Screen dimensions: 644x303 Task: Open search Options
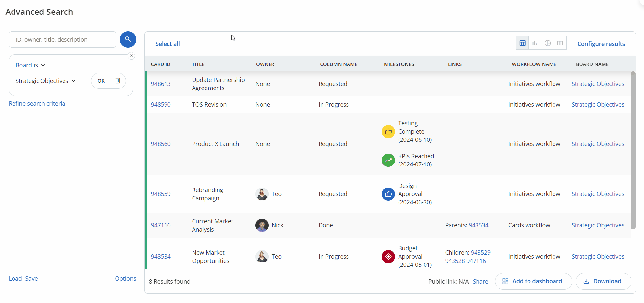(x=125, y=278)
